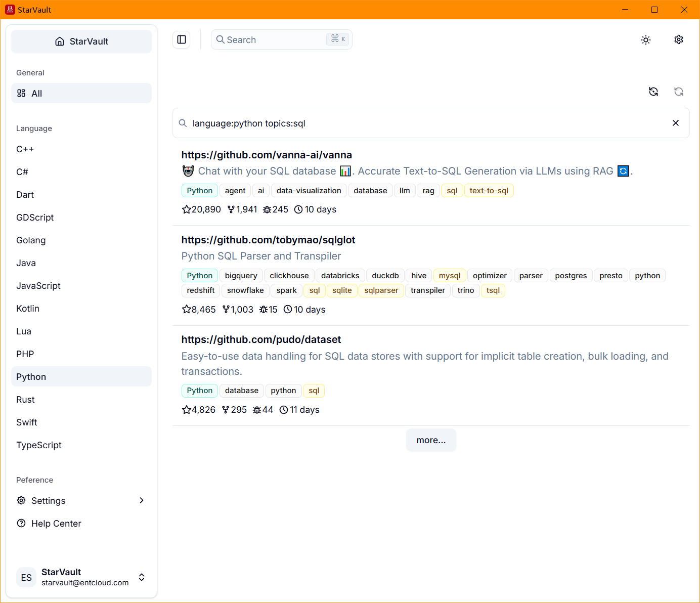Screen dimensions: 700x603
Task: Expand the Settings chevron in sidebar
Action: [142, 500]
